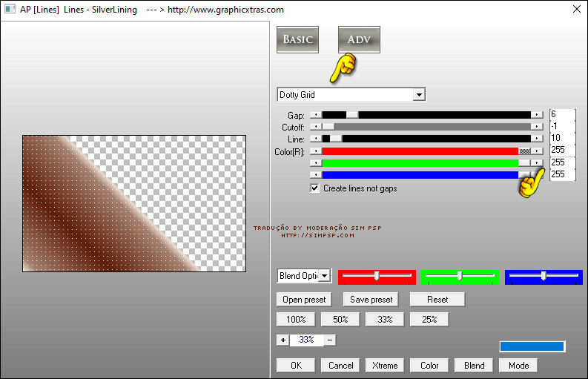The height and width of the screenshot is (379, 588).
Task: Click the red blend slider bar
Action: point(377,276)
